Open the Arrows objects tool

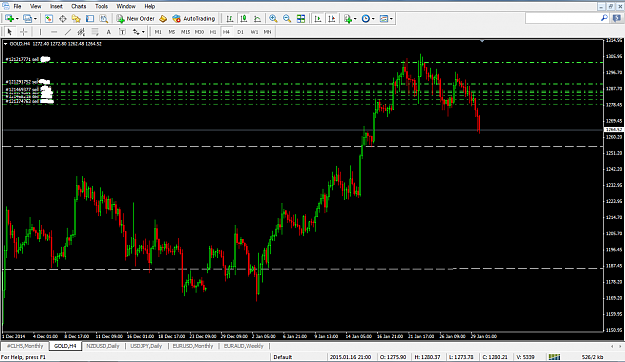coord(136,32)
